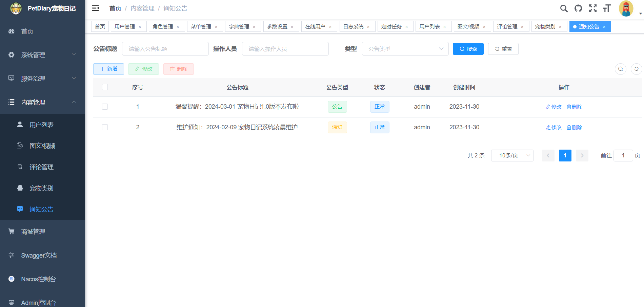The image size is (644, 307).
Task: Open the header search magnifier icon
Action: [x=564, y=8]
